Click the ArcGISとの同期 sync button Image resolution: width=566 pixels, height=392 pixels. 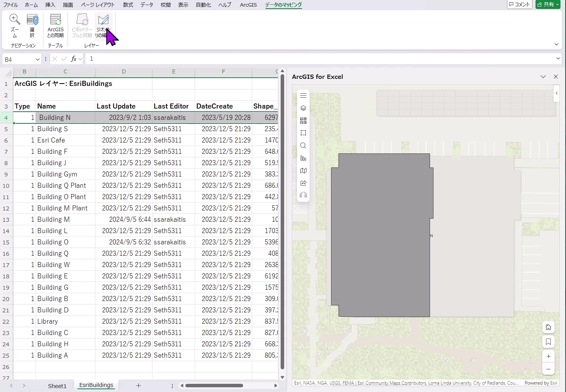[x=56, y=26]
